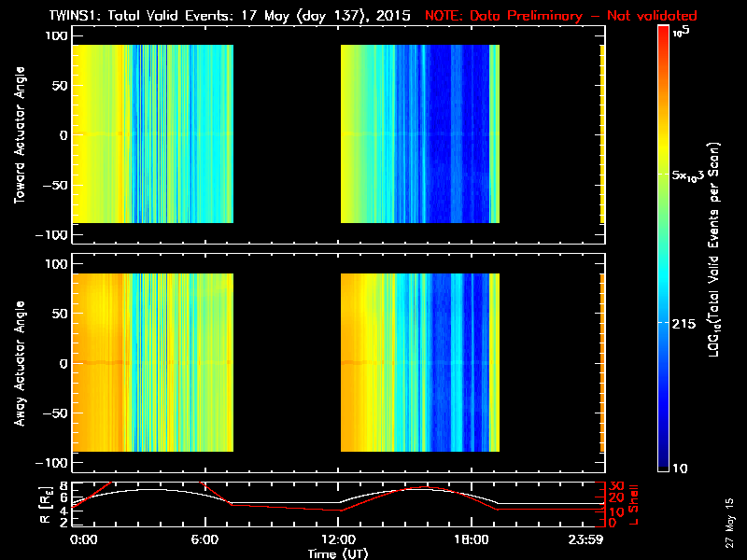Click the "Away Actuator Angle" y-axis label

(x=17, y=363)
